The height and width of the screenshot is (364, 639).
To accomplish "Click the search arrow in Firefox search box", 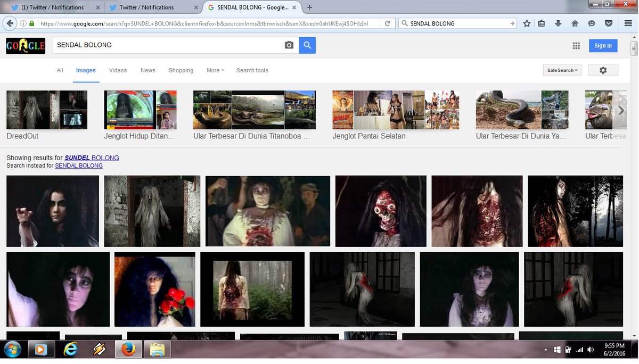I will (512, 23).
